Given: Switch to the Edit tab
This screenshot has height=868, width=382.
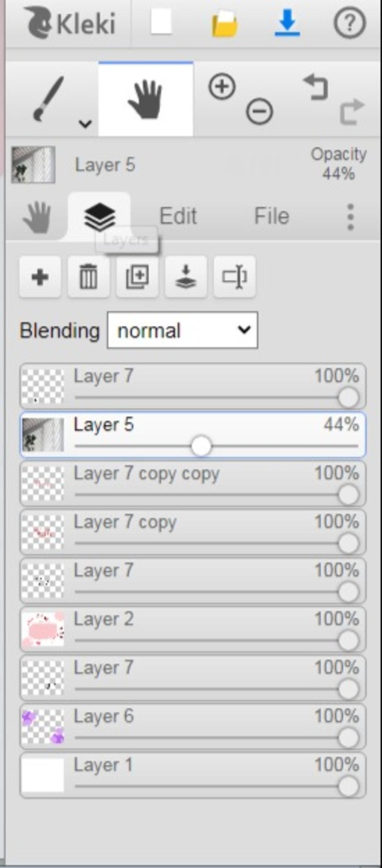Looking at the screenshot, I should (178, 216).
